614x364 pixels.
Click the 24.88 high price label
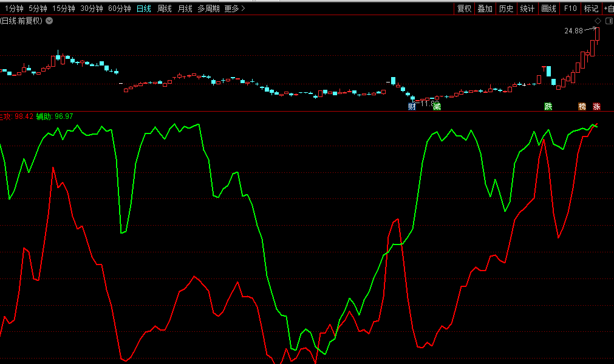[x=573, y=30]
